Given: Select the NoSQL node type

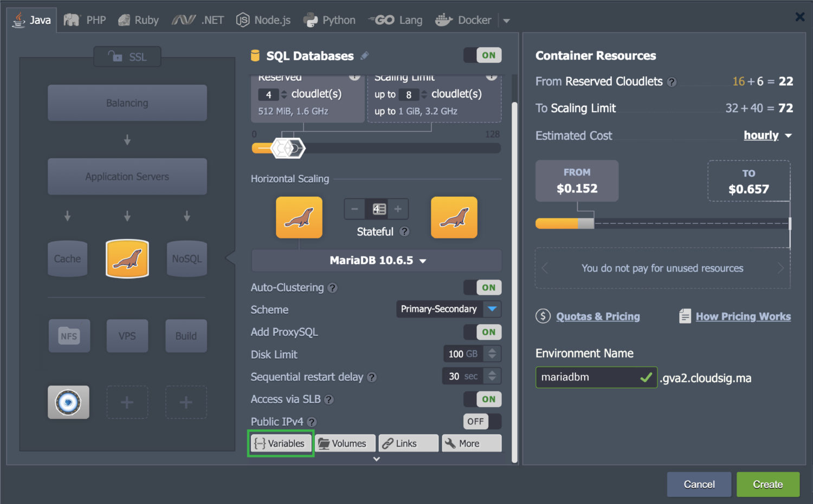Looking at the screenshot, I should (186, 259).
